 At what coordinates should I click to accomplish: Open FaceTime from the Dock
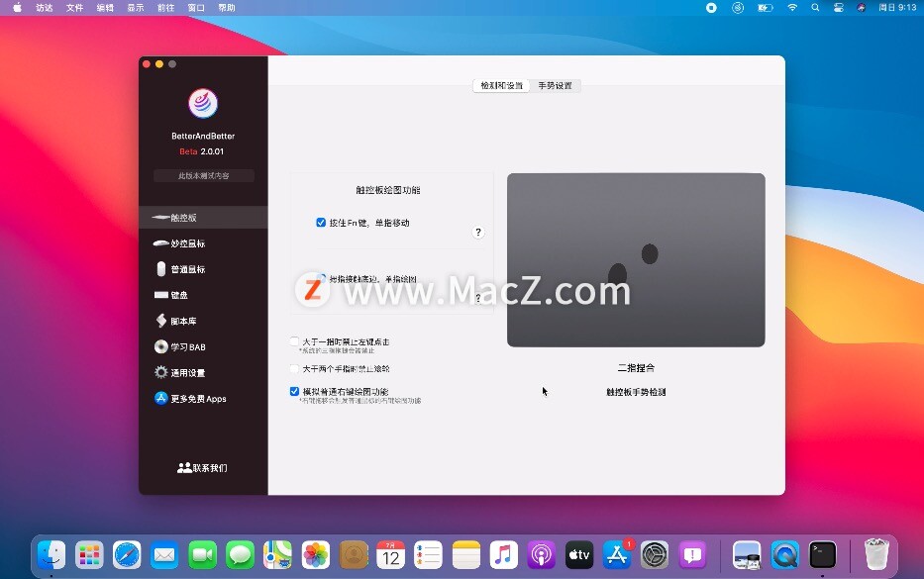click(202, 555)
